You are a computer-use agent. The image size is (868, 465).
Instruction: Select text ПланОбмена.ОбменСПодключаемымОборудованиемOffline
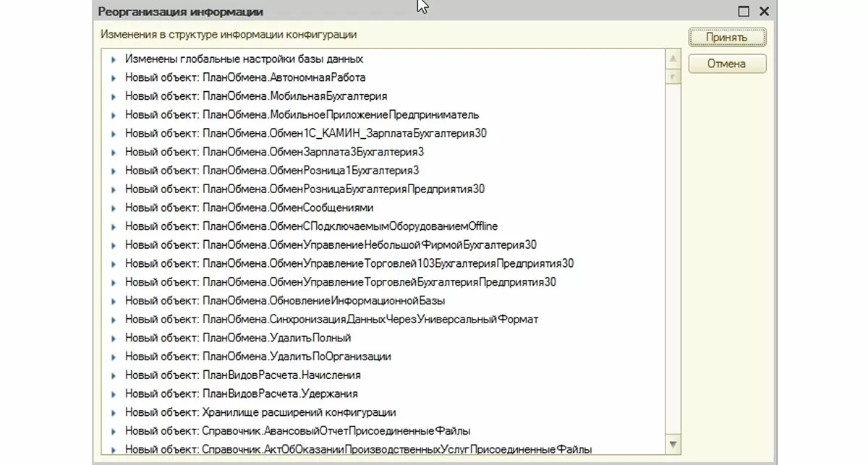(x=350, y=226)
